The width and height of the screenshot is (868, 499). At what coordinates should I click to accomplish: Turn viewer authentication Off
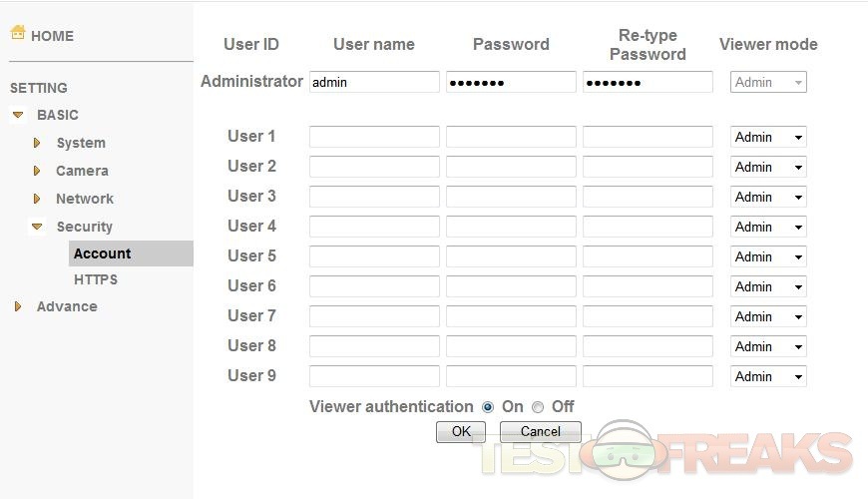point(538,407)
